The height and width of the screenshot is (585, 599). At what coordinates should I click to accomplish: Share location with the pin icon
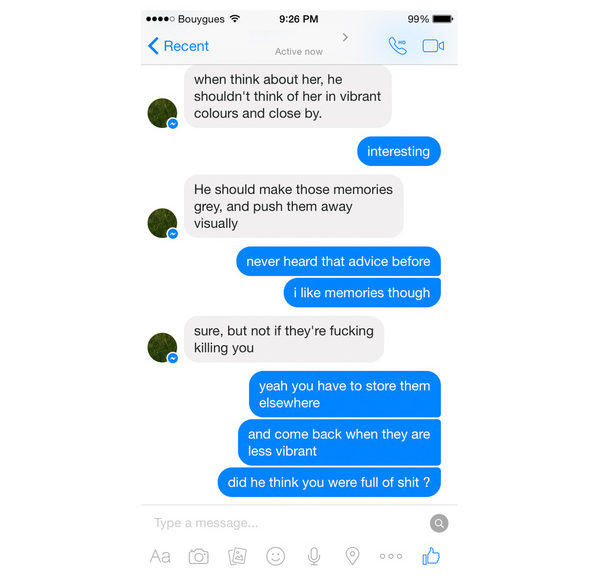coord(352,556)
